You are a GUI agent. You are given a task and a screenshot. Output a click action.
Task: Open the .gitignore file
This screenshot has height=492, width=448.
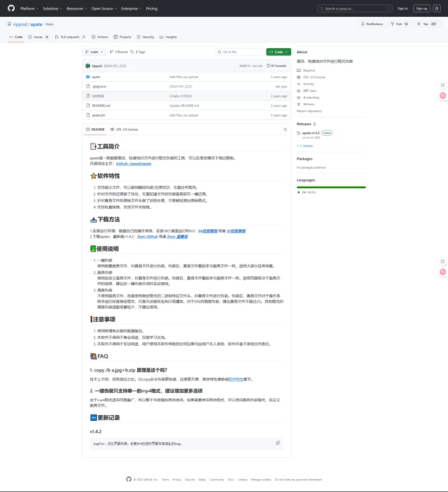point(99,86)
